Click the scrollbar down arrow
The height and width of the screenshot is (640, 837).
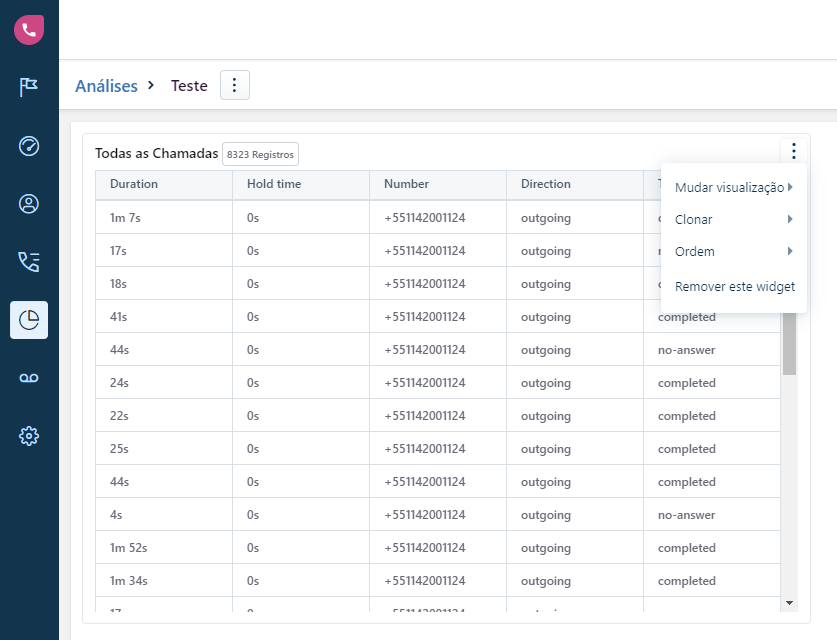(789, 603)
